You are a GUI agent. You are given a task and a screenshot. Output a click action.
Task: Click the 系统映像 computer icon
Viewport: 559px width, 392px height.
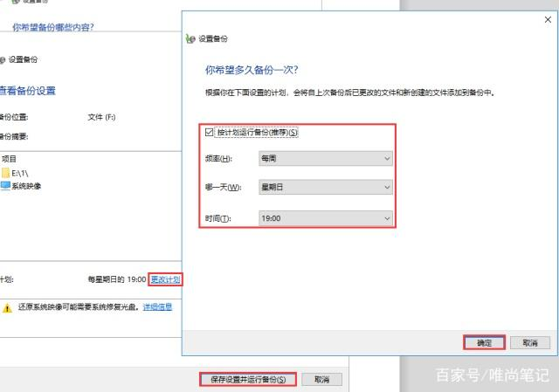(x=5, y=186)
